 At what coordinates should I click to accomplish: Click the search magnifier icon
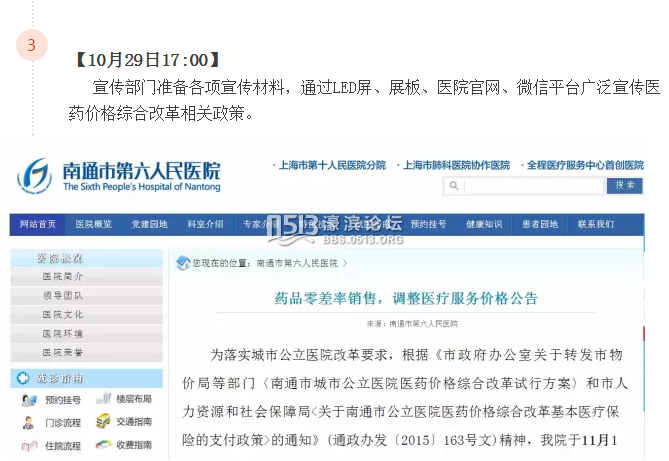(x=455, y=186)
